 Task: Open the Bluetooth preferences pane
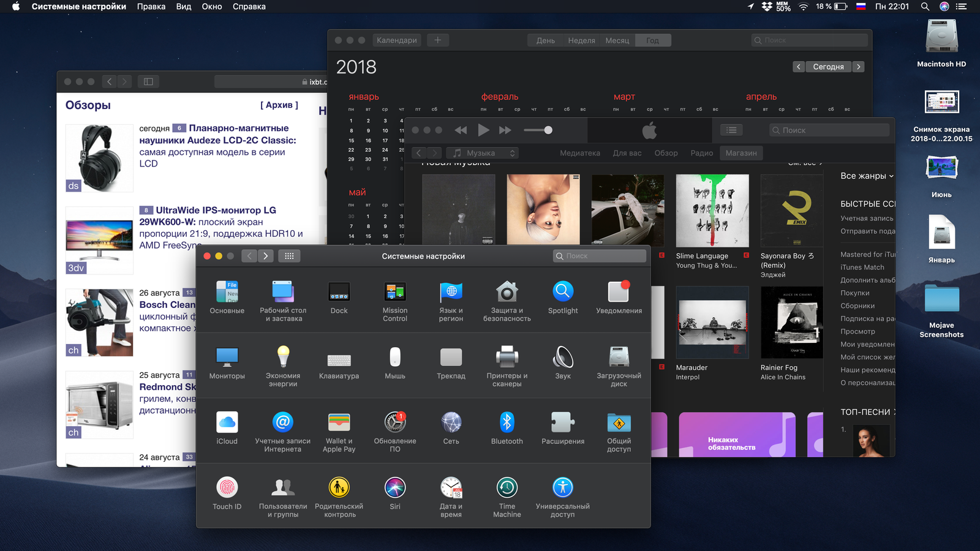[x=507, y=428]
